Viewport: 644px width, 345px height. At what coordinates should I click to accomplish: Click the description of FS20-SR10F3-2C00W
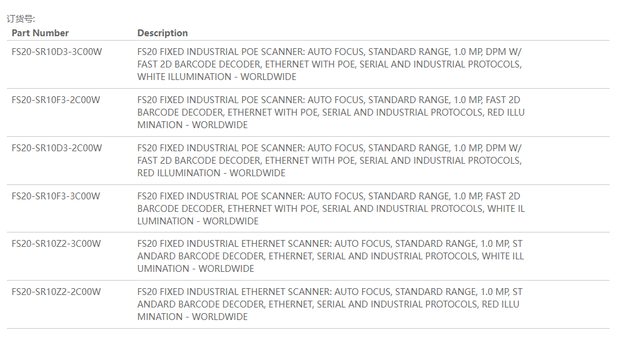pos(330,112)
